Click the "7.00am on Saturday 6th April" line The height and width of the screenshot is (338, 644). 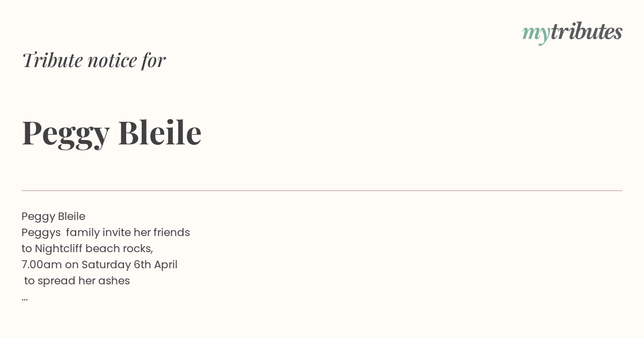[x=99, y=265]
